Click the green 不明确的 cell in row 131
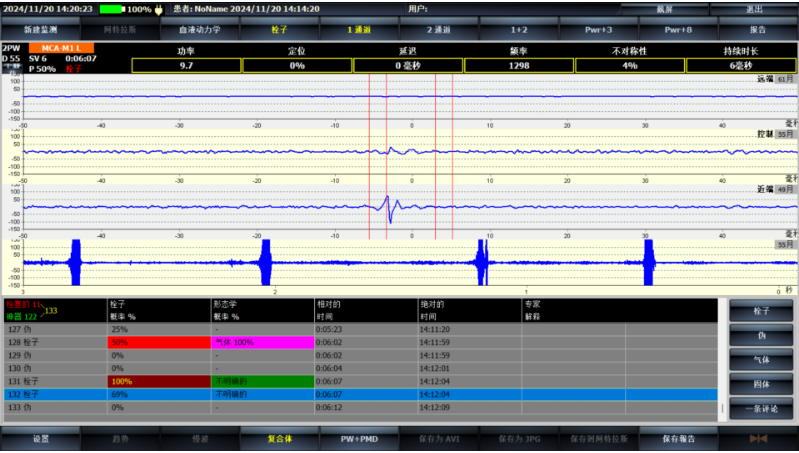This screenshot has height=453, width=799. pyautogui.click(x=262, y=381)
